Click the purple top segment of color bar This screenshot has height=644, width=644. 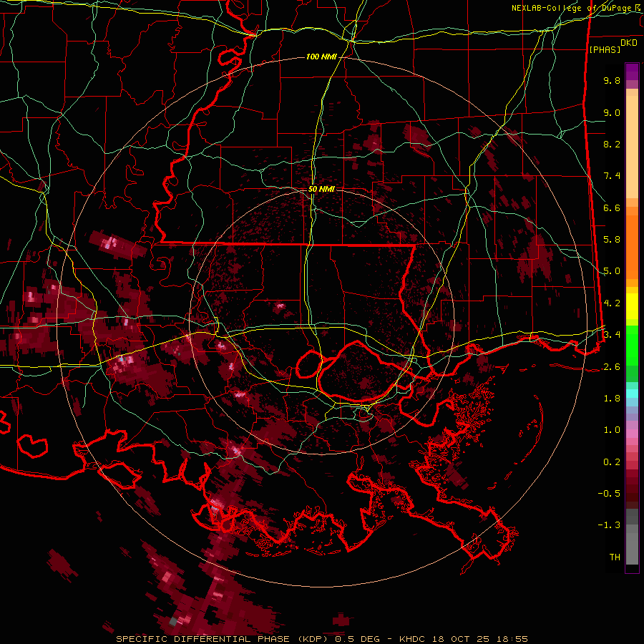click(632, 72)
